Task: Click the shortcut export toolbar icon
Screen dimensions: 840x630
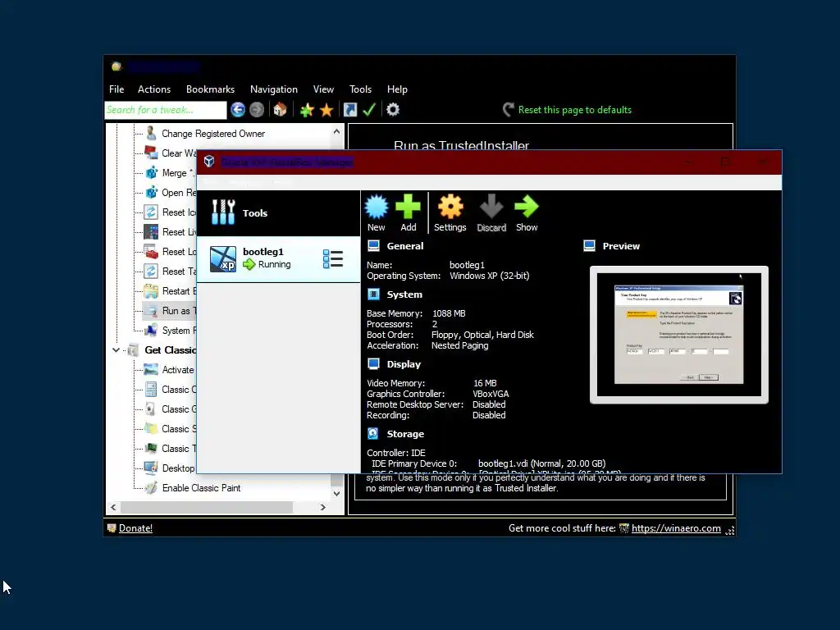Action: 349,110
